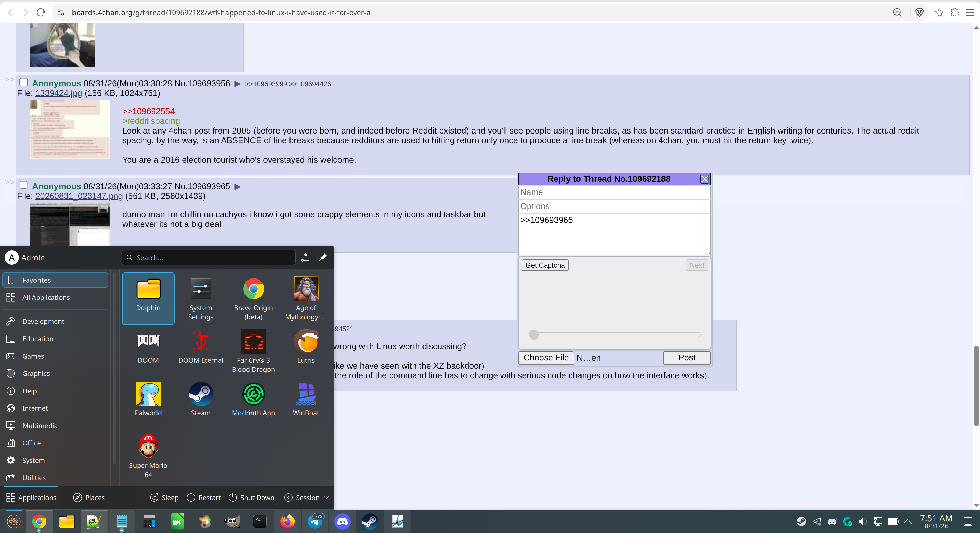Open the 1339424.jpg file link

point(59,93)
